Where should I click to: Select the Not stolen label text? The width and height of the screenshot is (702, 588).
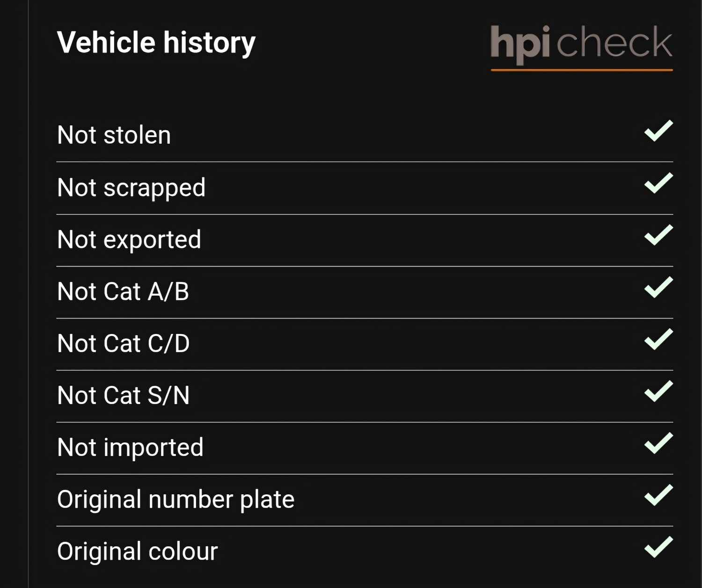[114, 135]
